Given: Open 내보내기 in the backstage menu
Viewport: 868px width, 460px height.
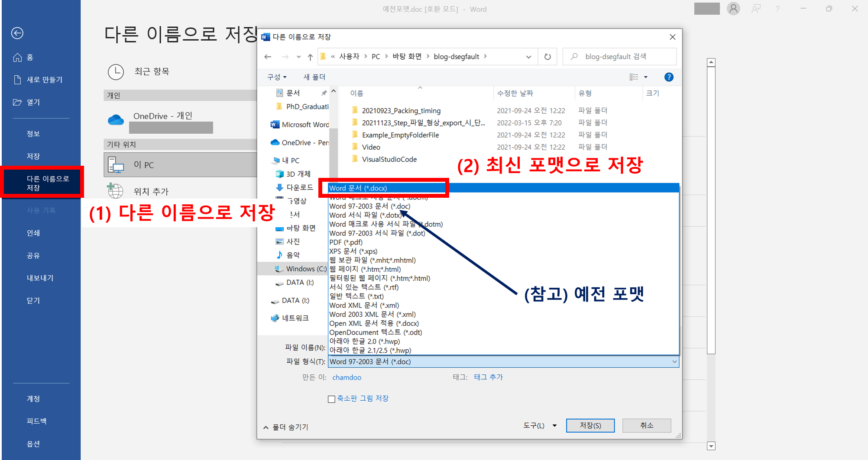Looking at the screenshot, I should 41,278.
